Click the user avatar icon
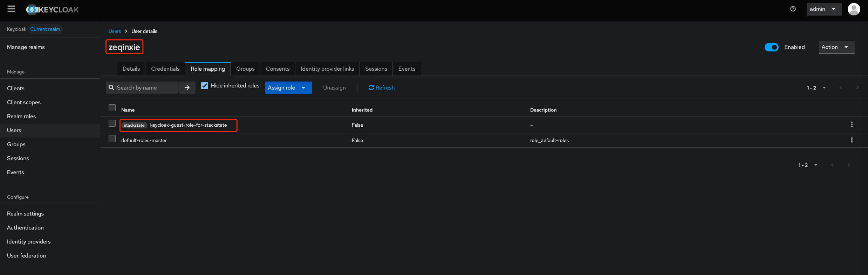 pos(854,9)
